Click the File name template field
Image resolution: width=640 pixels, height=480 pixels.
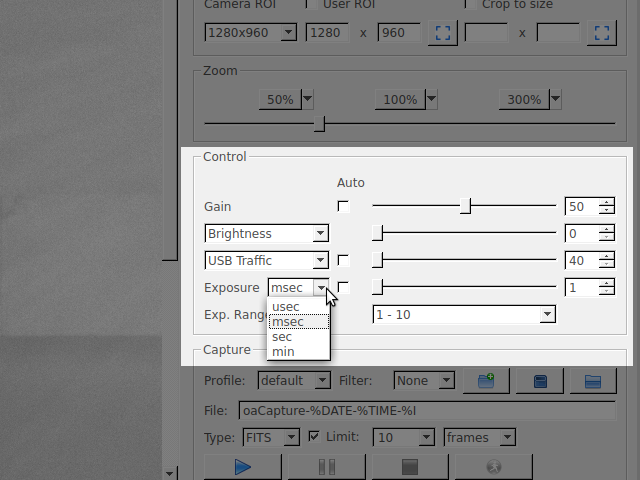[427, 411]
